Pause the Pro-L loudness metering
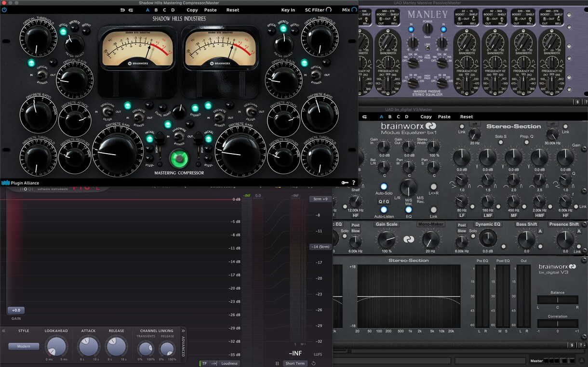Image resolution: width=588 pixels, height=367 pixels. [277, 363]
